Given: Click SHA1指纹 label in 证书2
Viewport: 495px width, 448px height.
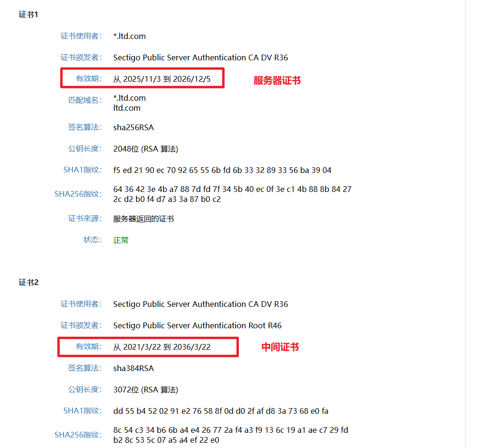Looking at the screenshot, I should (82, 411).
